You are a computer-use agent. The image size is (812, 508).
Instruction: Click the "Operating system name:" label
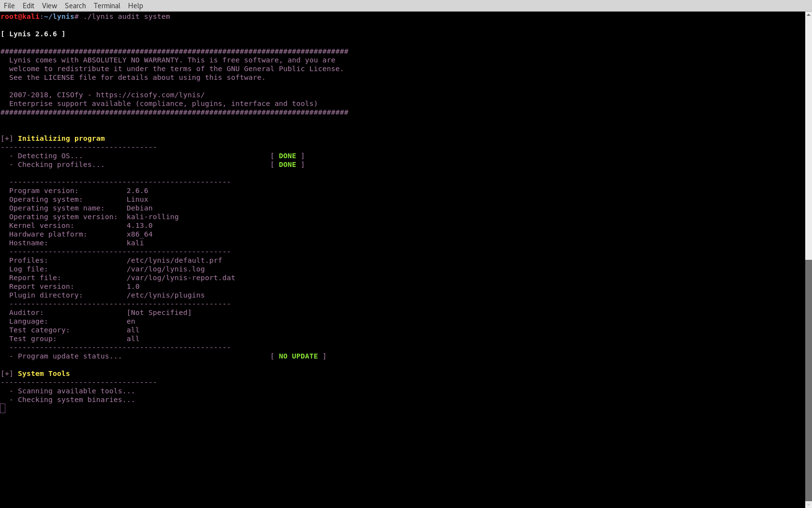point(57,208)
